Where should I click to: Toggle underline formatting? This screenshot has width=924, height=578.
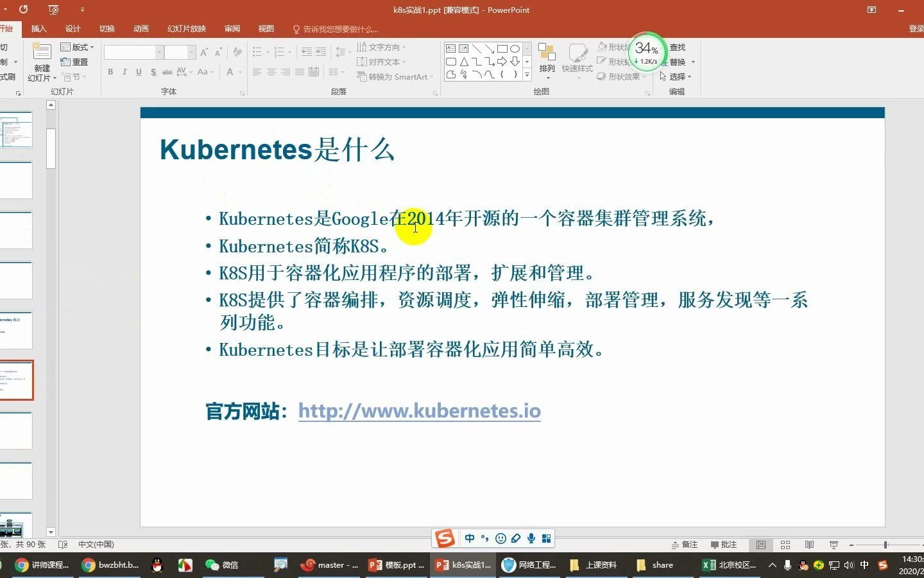pyautogui.click(x=139, y=72)
